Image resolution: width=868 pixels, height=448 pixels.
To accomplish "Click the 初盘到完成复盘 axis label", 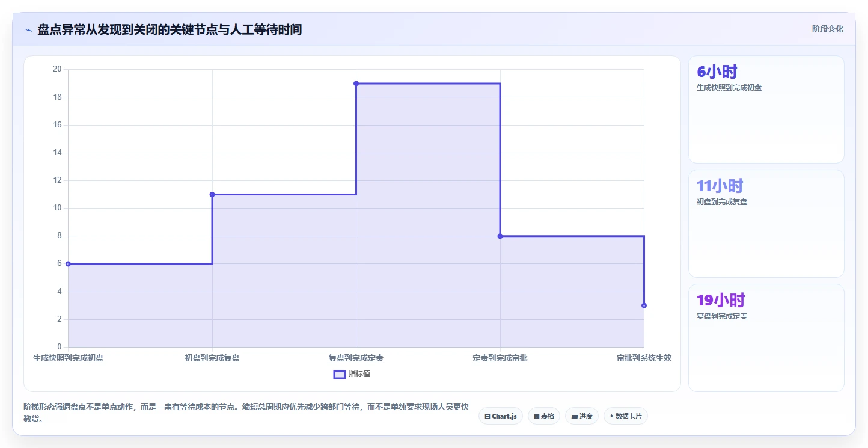I will (x=212, y=358).
